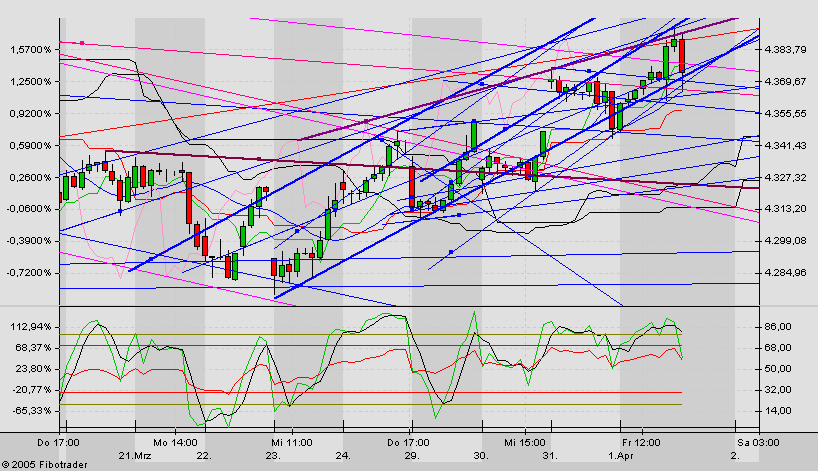Click the 50,00 oscillator scale value
818x471 pixels.
pos(778,369)
